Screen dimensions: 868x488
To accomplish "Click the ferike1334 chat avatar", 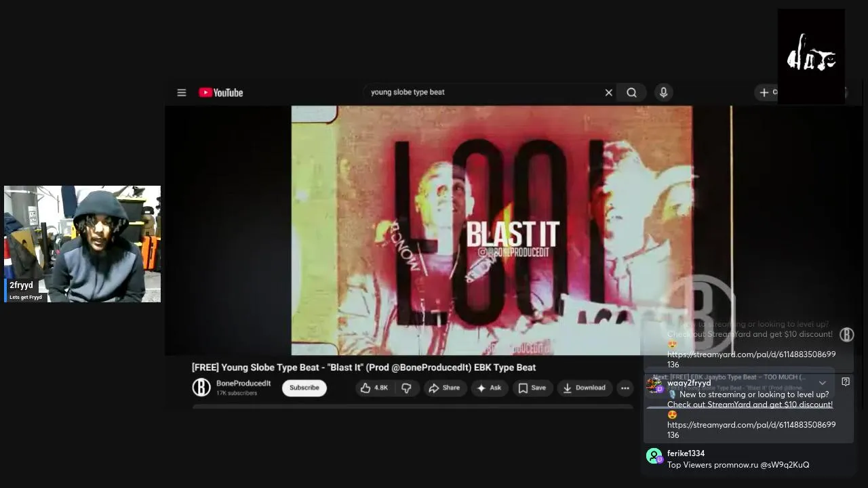I will (654, 456).
